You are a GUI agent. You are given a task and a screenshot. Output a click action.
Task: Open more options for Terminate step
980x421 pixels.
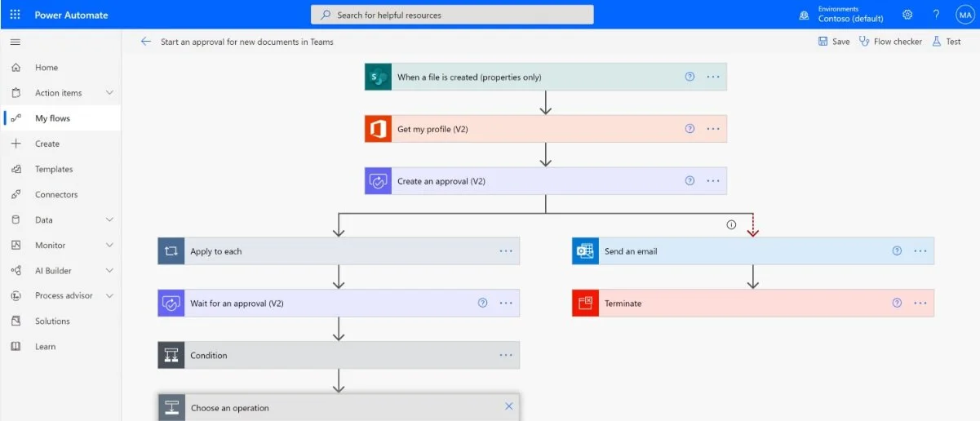click(x=920, y=303)
